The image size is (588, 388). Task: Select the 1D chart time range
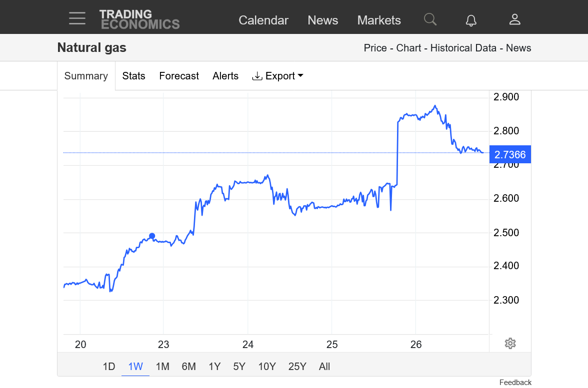coord(109,367)
